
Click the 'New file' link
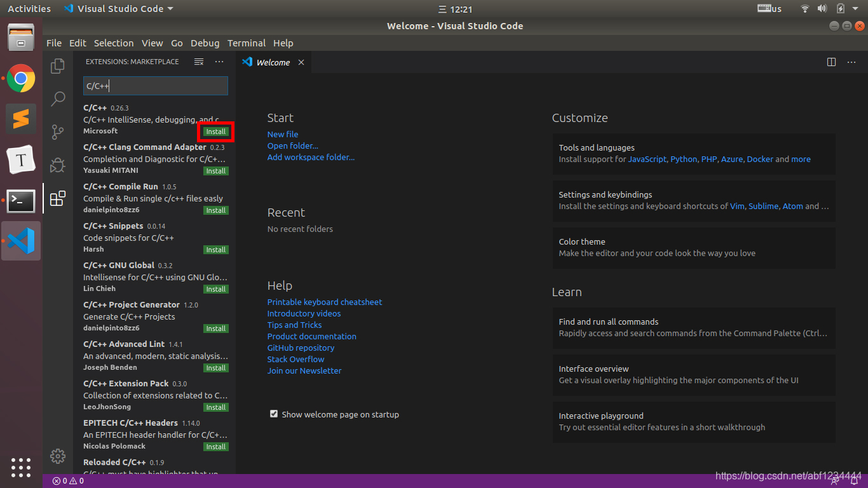pyautogui.click(x=283, y=134)
